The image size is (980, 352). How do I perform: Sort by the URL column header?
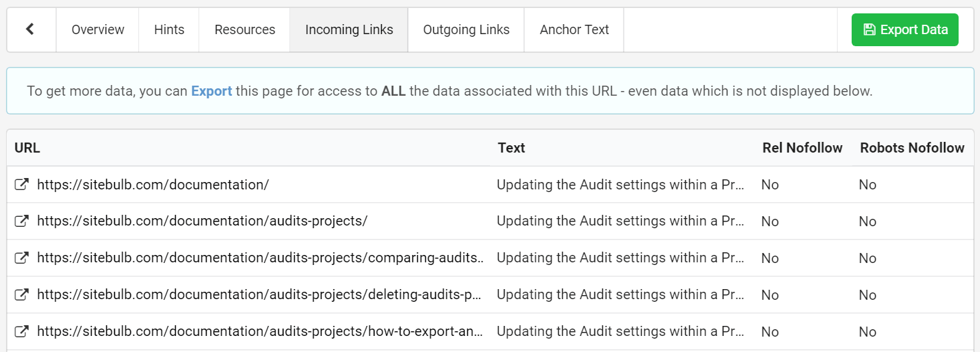(x=27, y=148)
